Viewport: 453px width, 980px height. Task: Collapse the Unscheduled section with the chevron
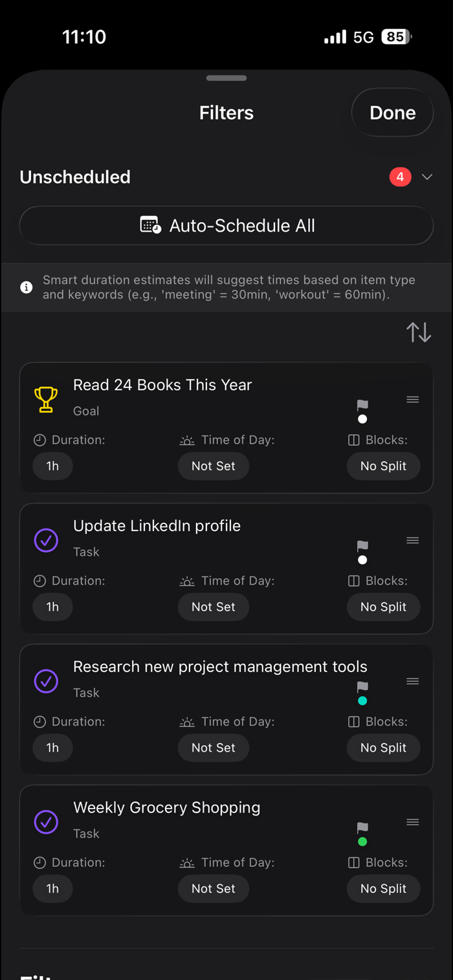click(426, 177)
